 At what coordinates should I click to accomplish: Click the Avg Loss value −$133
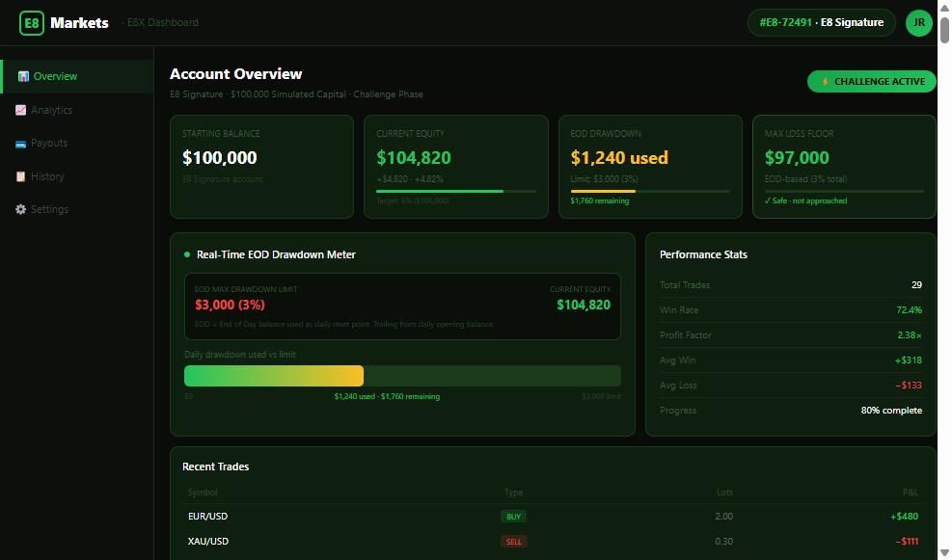(x=909, y=386)
